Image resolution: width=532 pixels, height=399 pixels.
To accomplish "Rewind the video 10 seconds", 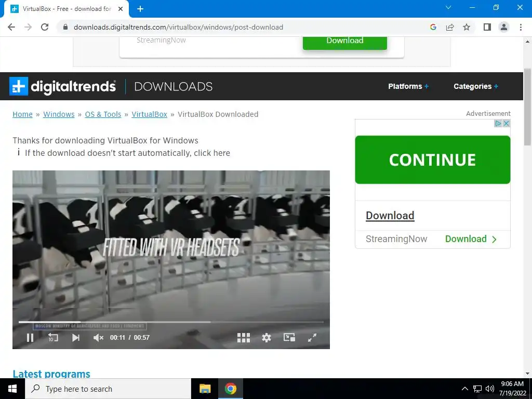I will [53, 338].
